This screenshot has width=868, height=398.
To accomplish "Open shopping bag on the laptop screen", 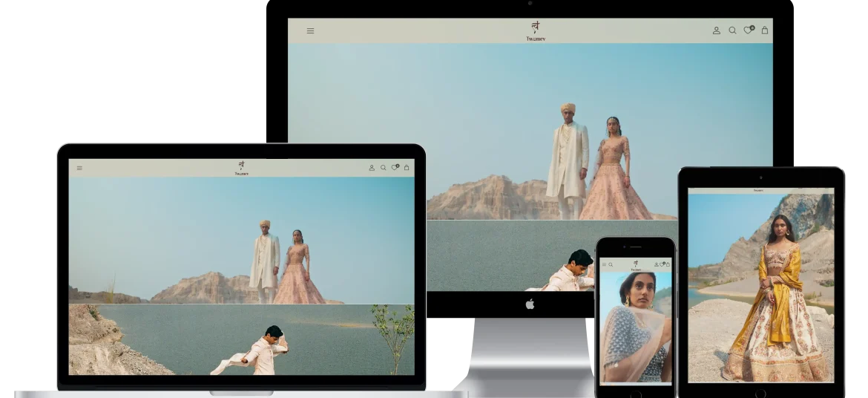I will tap(407, 168).
